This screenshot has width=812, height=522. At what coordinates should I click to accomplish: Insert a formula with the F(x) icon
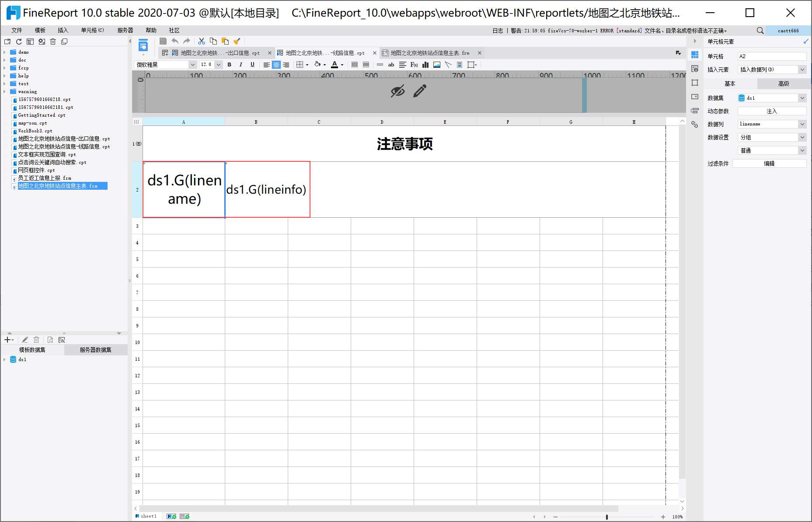click(414, 65)
